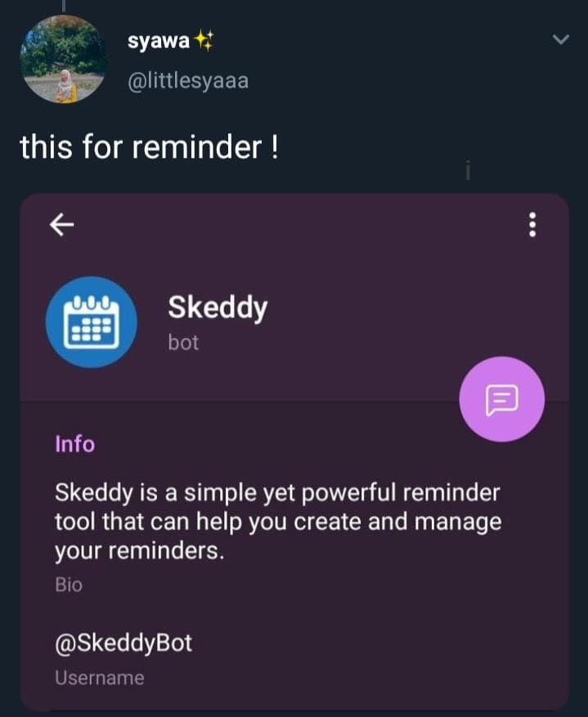Tap the "bot" status label under Skeddy
This screenshot has height=717, width=588.
183,342
